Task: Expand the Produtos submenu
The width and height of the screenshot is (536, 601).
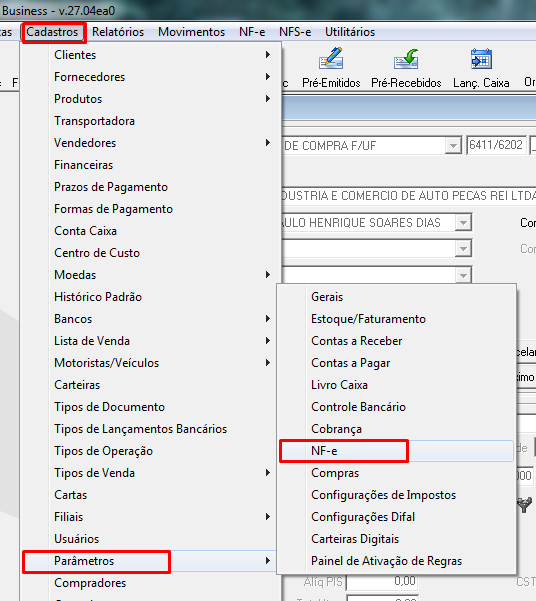Action: click(x=151, y=99)
